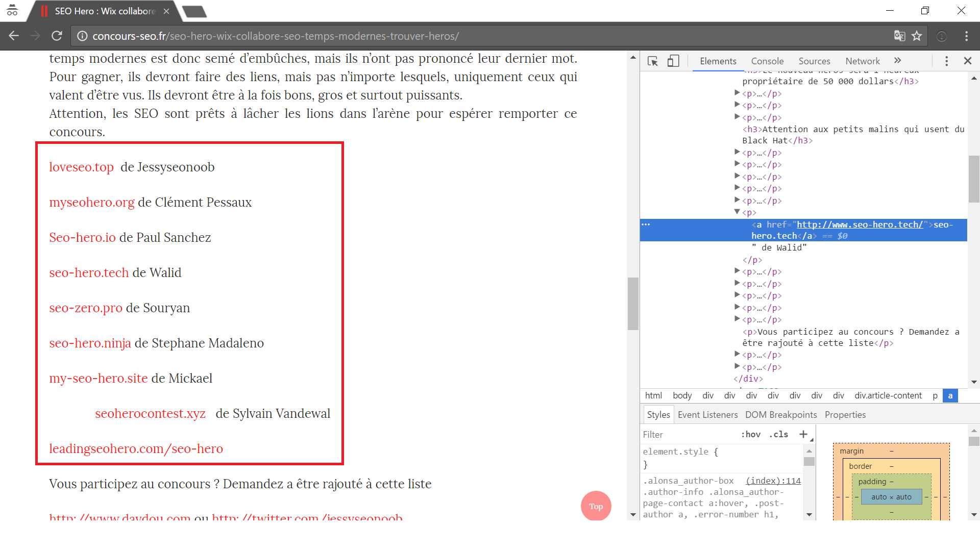The height and width of the screenshot is (551, 980).
Task: Activate the element inspector picker
Action: [x=653, y=61]
